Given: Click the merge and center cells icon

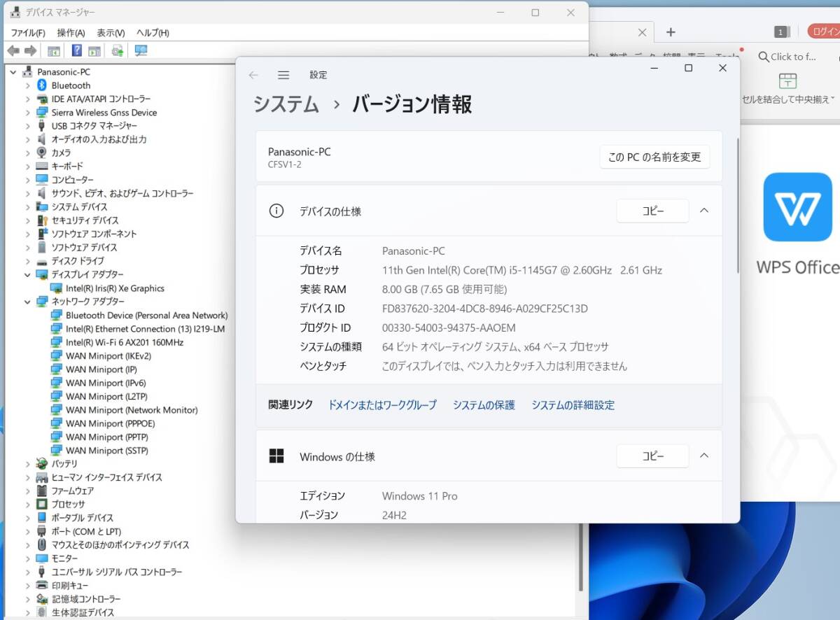Looking at the screenshot, I should coord(787,79).
